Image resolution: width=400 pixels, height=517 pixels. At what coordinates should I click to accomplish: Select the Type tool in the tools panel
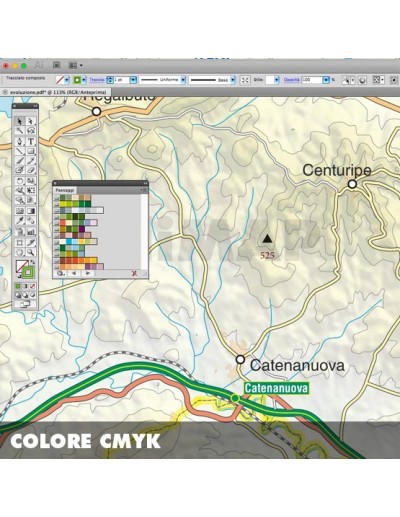coord(31,141)
